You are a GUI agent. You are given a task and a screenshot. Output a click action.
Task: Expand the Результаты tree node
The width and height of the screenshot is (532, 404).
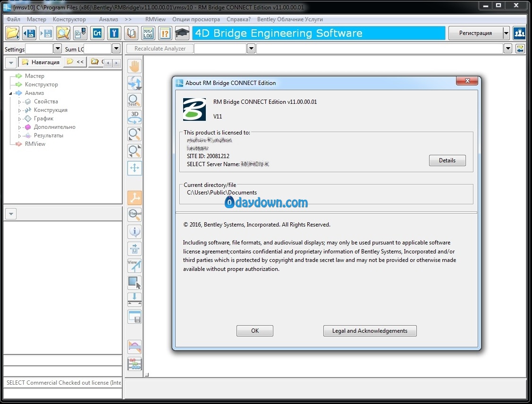point(19,135)
